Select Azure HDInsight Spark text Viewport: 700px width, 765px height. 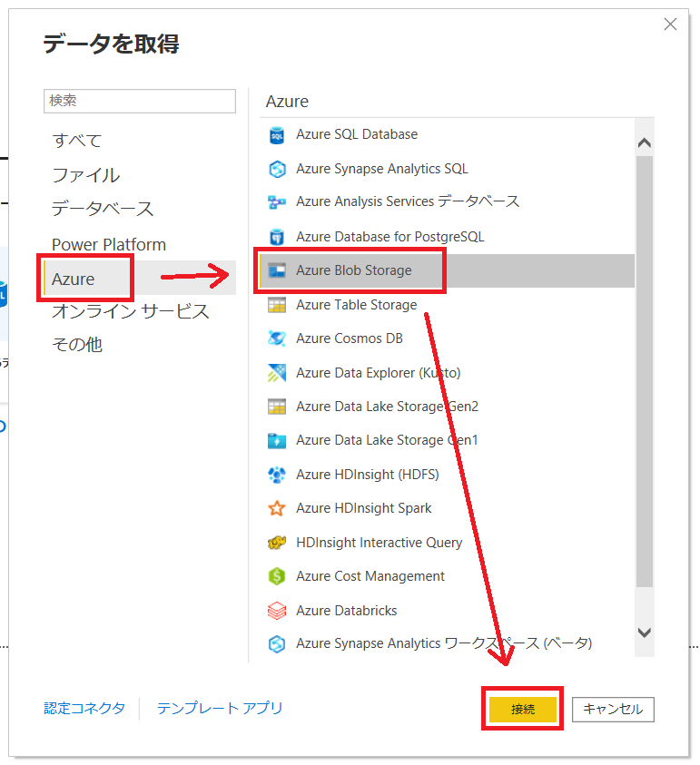tap(364, 508)
